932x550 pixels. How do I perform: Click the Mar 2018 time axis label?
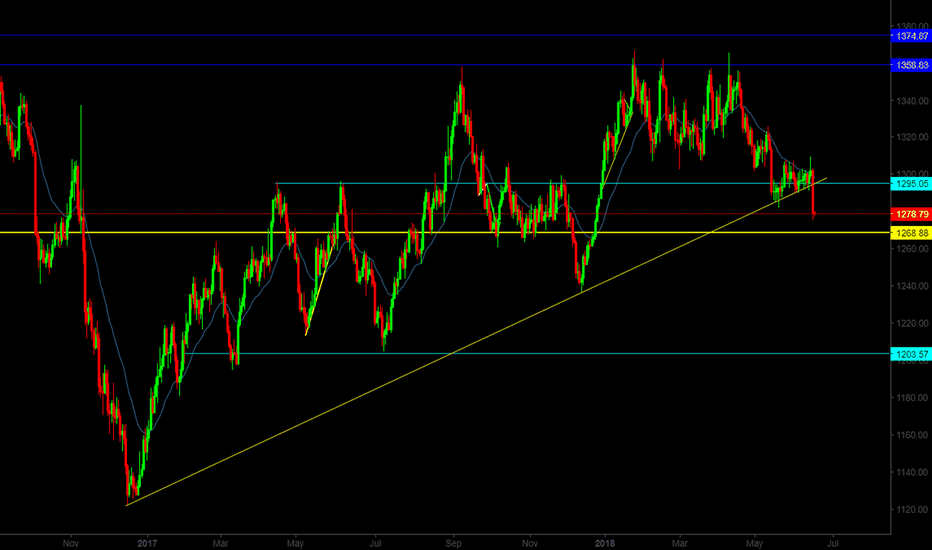coord(679,543)
